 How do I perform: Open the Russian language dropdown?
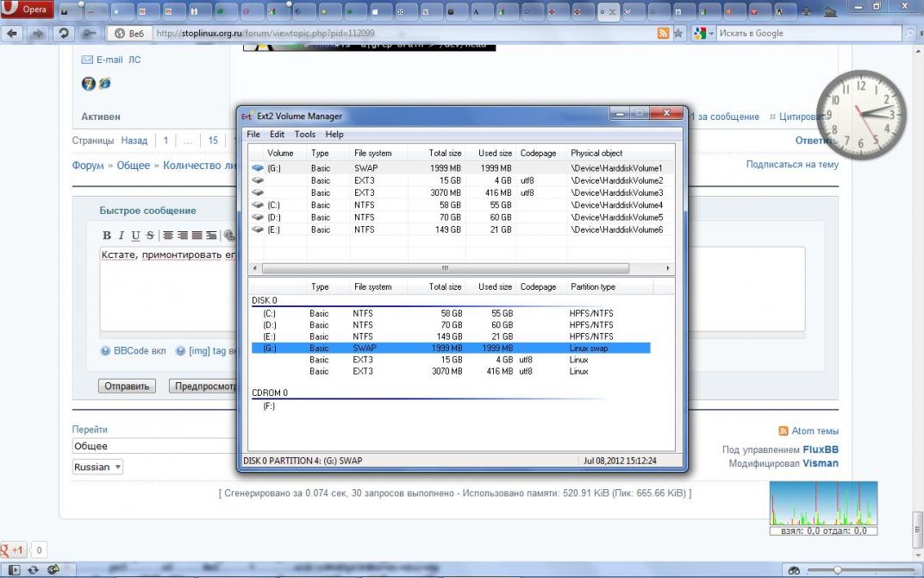tap(97, 467)
